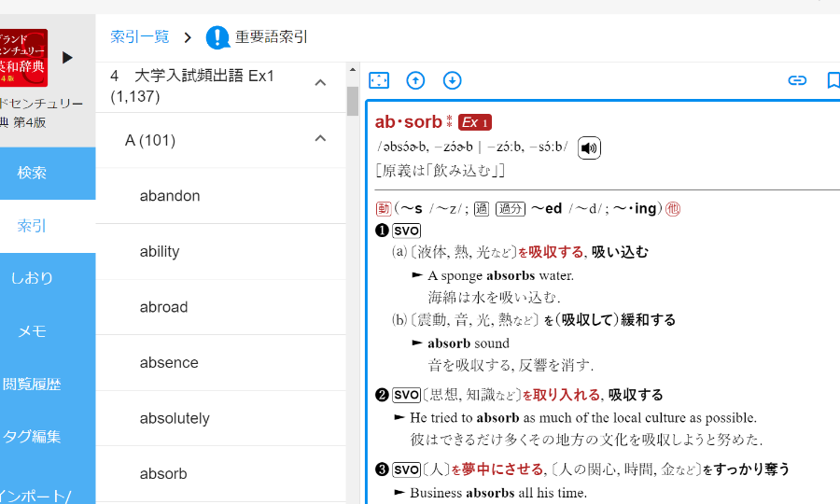Image resolution: width=840 pixels, height=504 pixels.
Task: Click the phonetic transcription of absorb
Action: point(472,147)
